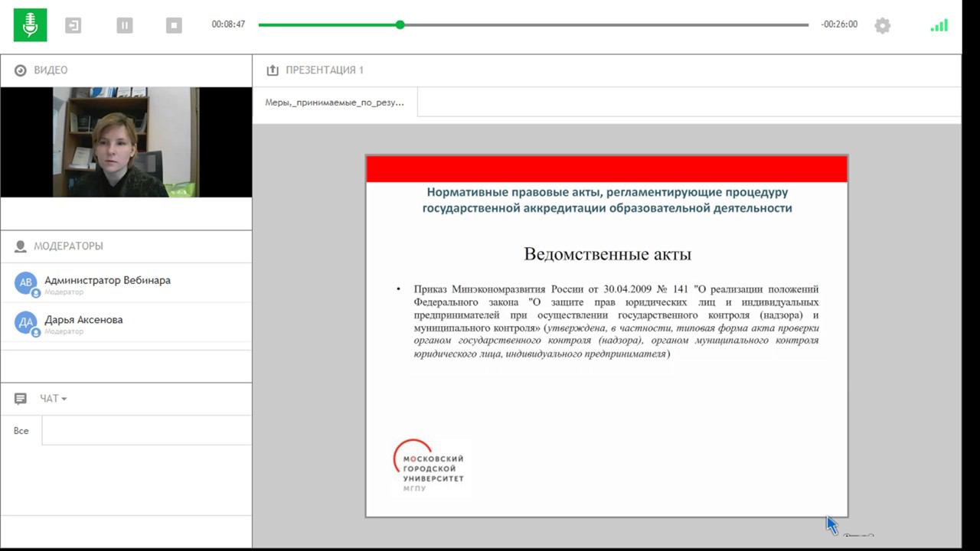Click the green microphone recording icon

point(30,24)
